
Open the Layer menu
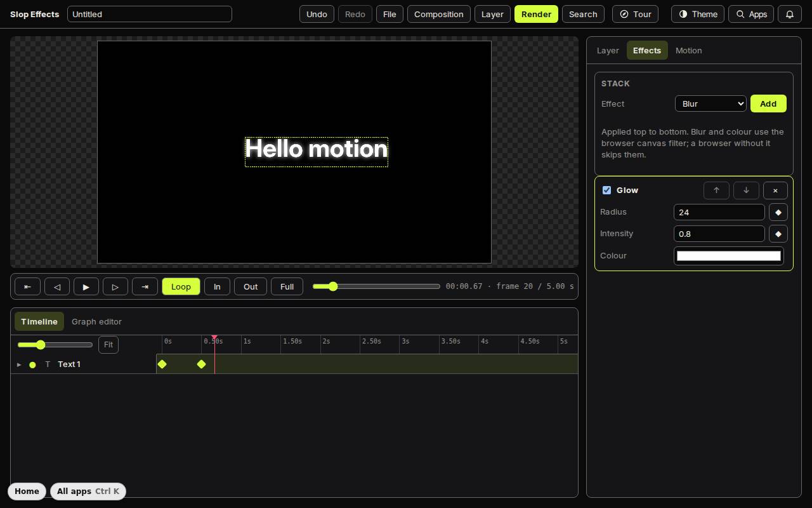(x=492, y=14)
